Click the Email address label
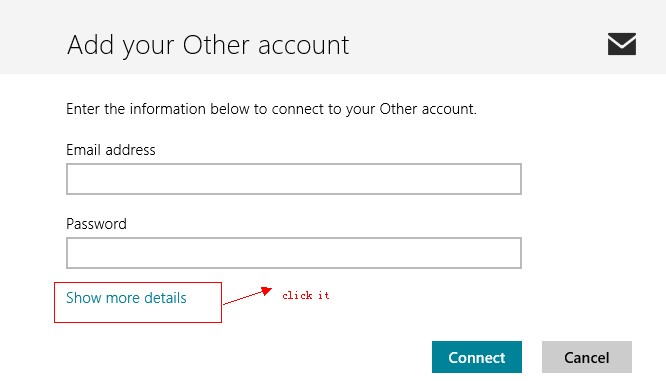 tap(111, 150)
